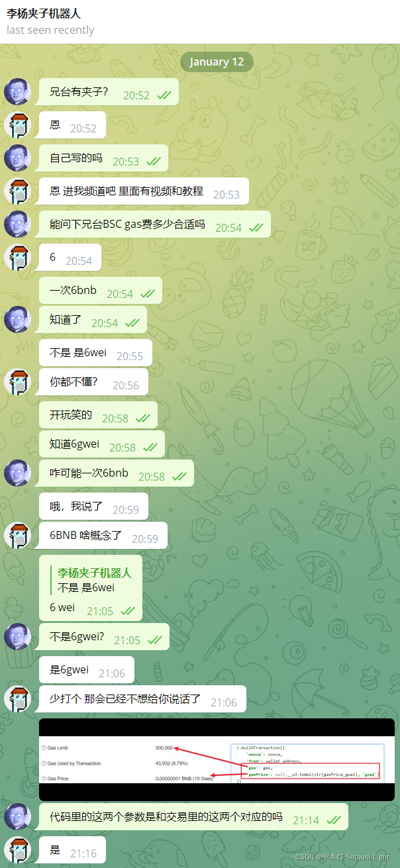Select the 少打个 那会已经不想给你说话了 message
Viewport: 400px width, 868px height.
142,699
